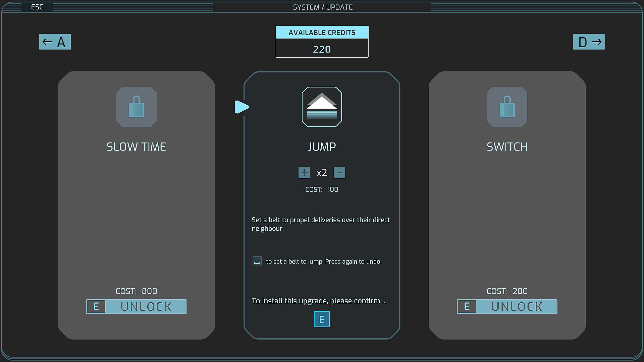Click the Jump upgrade icon
The width and height of the screenshot is (644, 362).
[322, 107]
